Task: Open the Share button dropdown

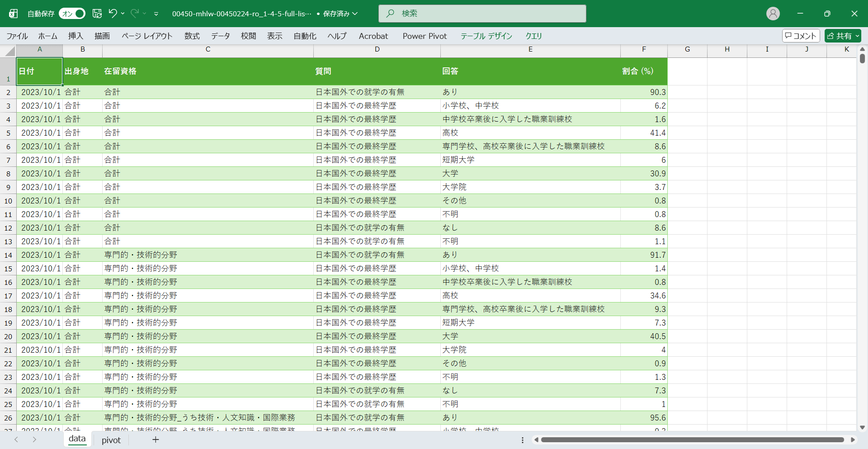Action: pos(857,36)
